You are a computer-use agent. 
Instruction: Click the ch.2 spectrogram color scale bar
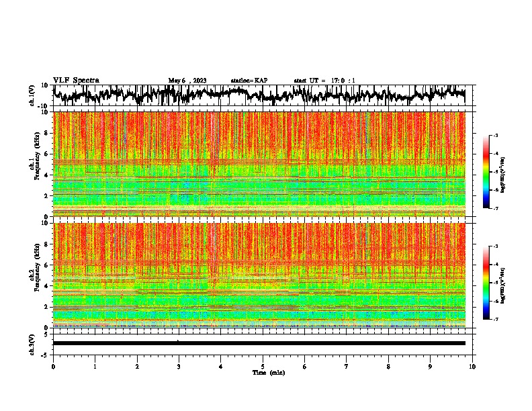486,283
